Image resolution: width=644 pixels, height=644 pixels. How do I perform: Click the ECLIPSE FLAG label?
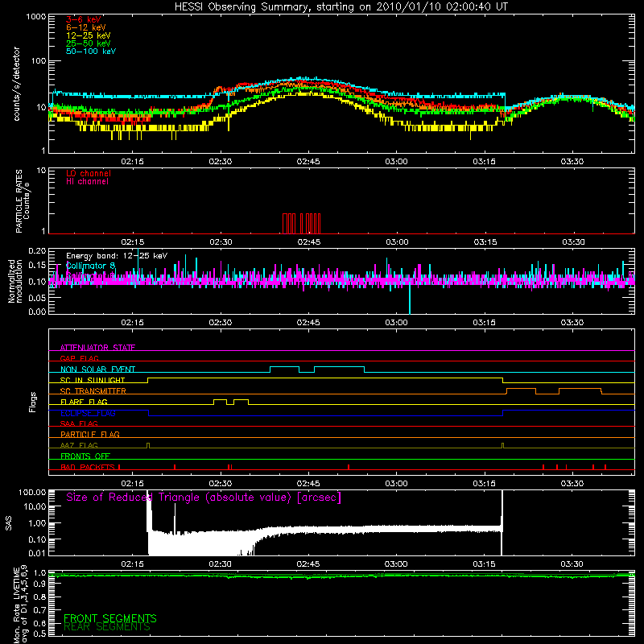[x=88, y=413]
